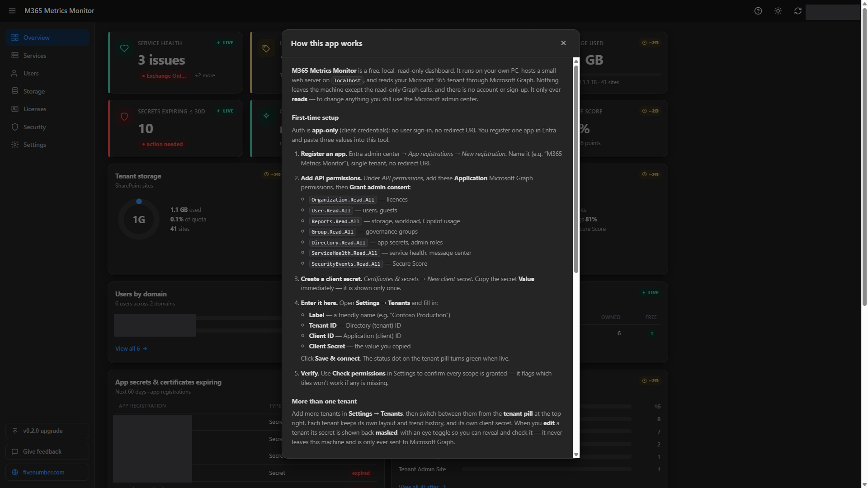Viewport: 868px width, 488px height.
Task: Close the How this app works dialog
Action: coord(563,43)
